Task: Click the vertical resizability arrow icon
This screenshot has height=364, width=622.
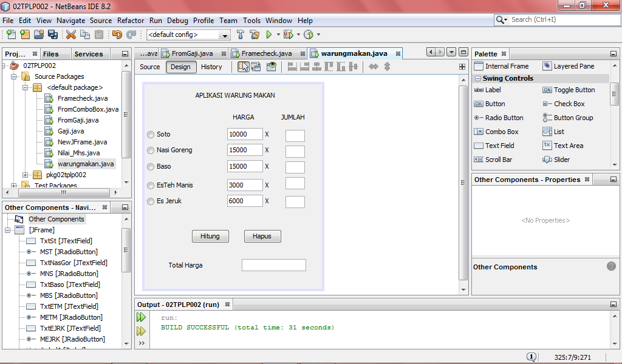Action: (x=387, y=67)
